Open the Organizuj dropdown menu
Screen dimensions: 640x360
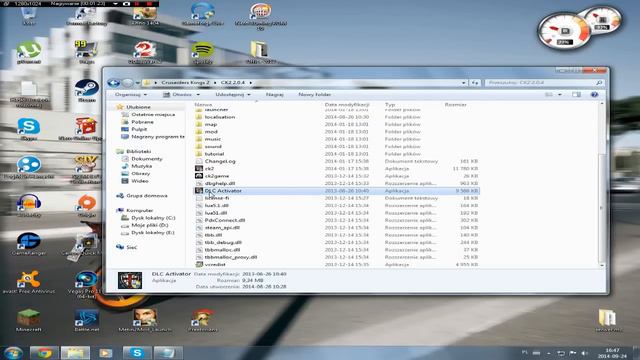(131, 95)
